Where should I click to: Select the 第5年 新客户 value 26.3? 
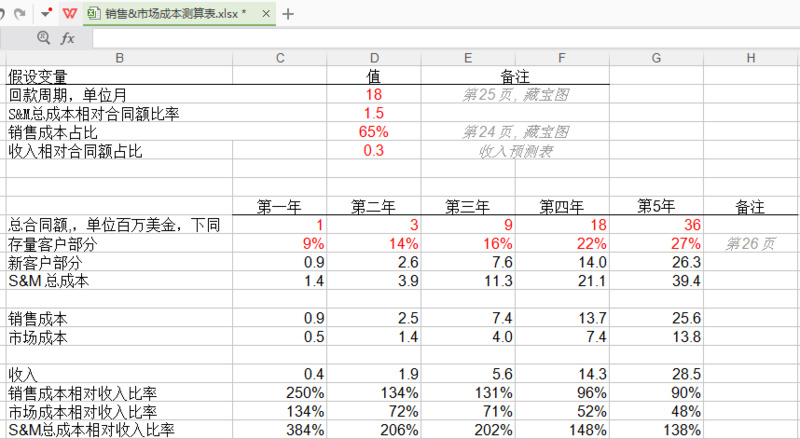[656, 262]
